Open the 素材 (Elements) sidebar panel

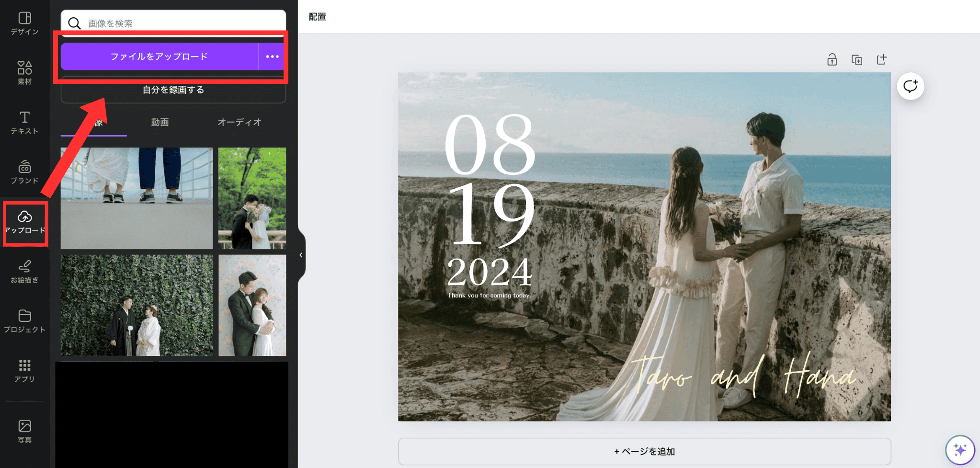(24, 73)
